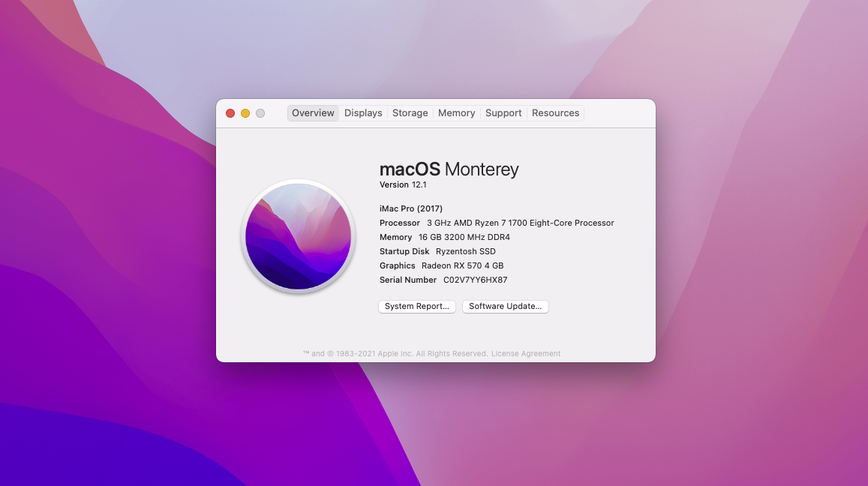This screenshot has height=486, width=868.
Task: Show the Support tab
Action: point(503,113)
